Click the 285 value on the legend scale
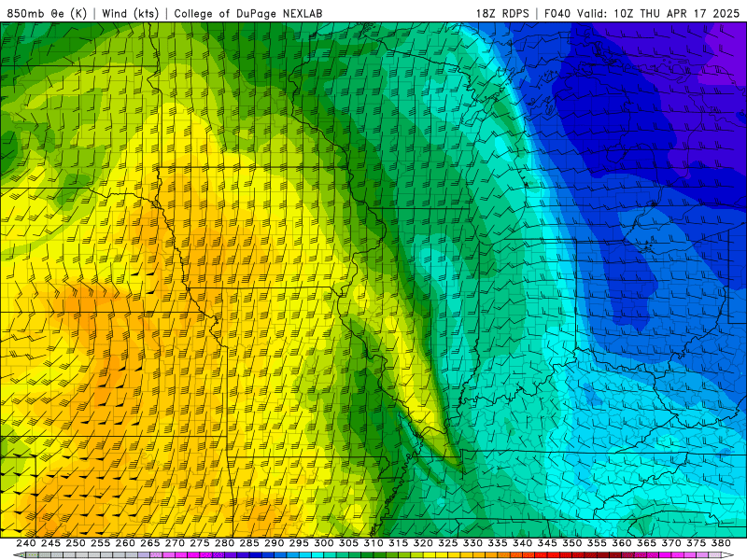The width and height of the screenshot is (747, 560). pos(249,543)
